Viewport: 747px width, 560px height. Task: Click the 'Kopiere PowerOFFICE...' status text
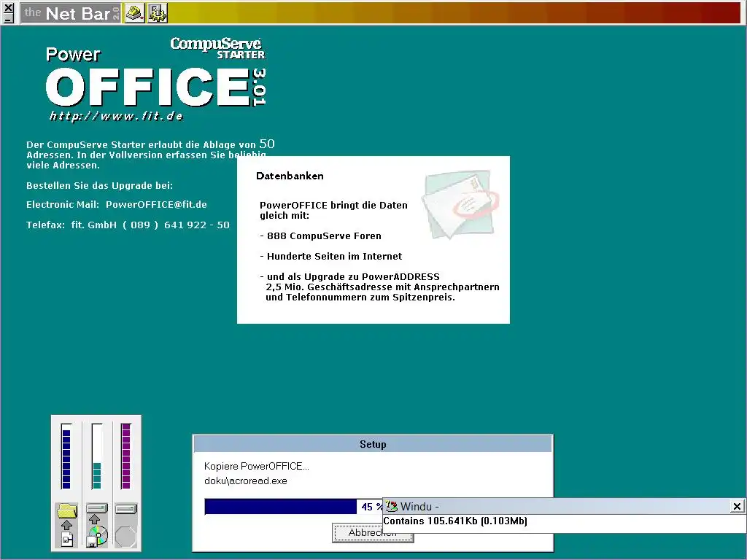point(256,466)
